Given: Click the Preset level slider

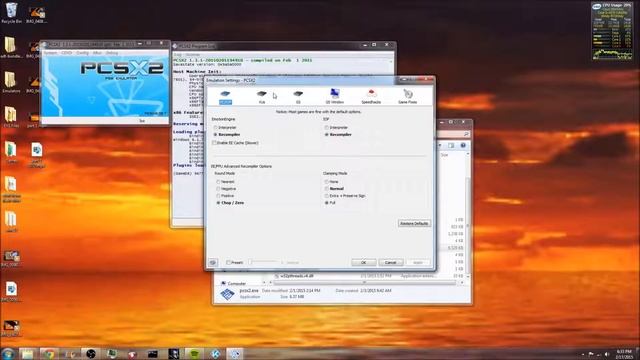Looking at the screenshot, I should point(264,262).
